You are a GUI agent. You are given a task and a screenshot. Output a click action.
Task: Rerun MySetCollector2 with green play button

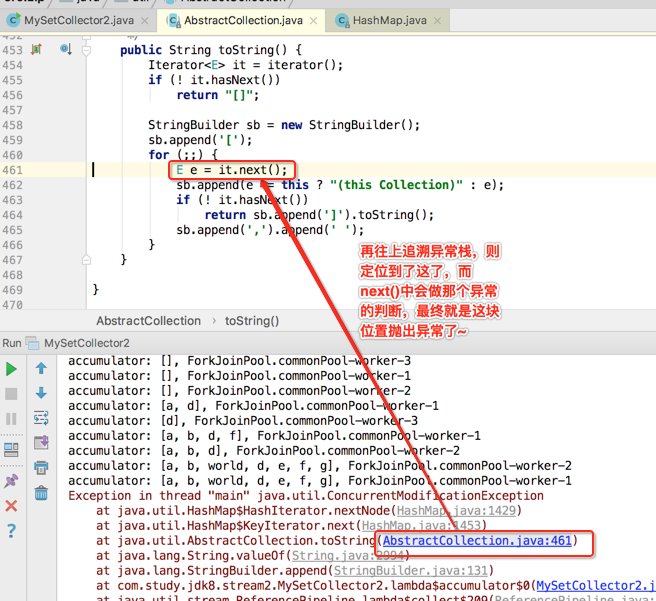click(11, 369)
